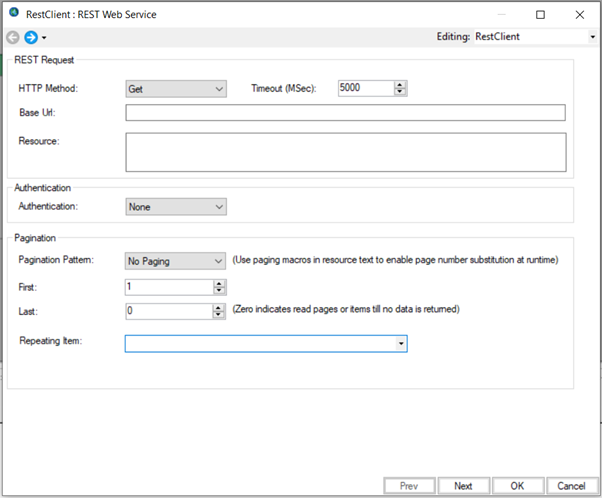Screen dimensions: 602x498
Task: Click the Cancel button
Action: (571, 486)
